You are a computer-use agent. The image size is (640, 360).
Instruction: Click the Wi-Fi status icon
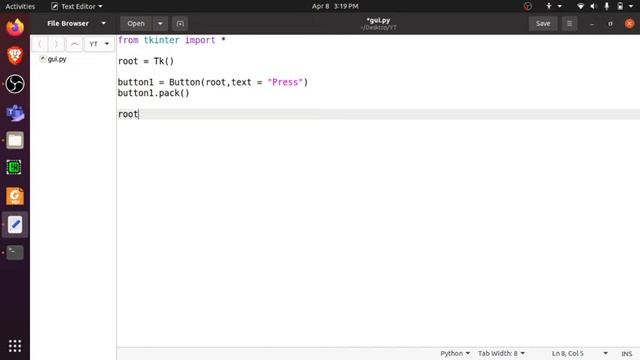click(x=580, y=6)
